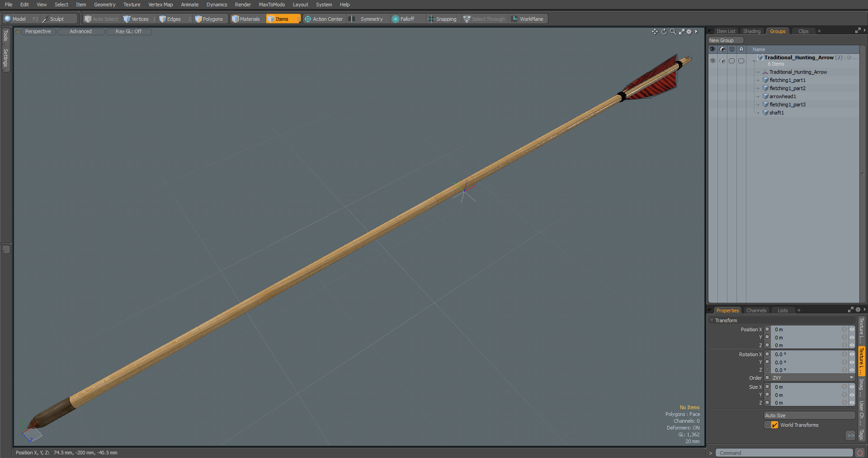Screen dimensions: 868x458
Task: Open the Advanced shading style dropdown
Action: click(81, 32)
